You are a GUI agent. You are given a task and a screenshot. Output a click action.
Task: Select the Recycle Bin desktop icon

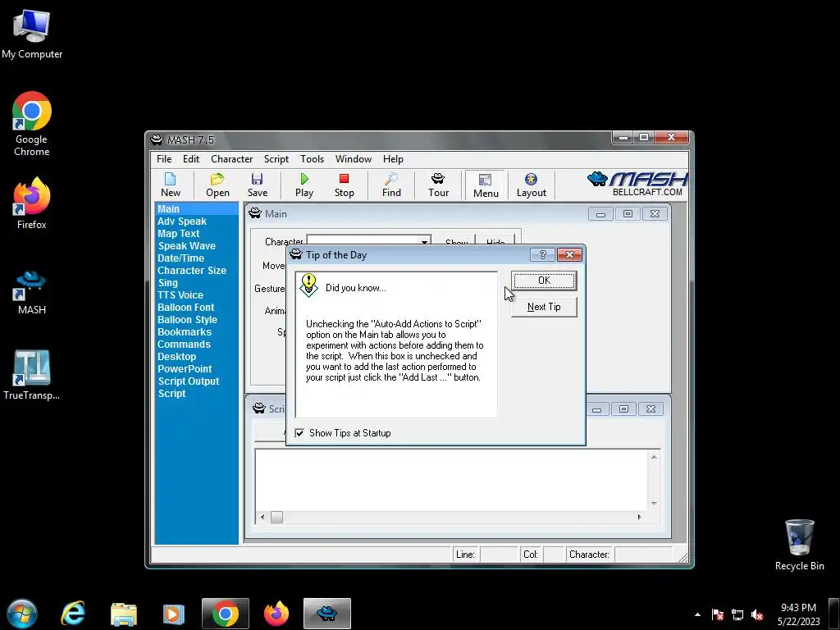(x=799, y=545)
